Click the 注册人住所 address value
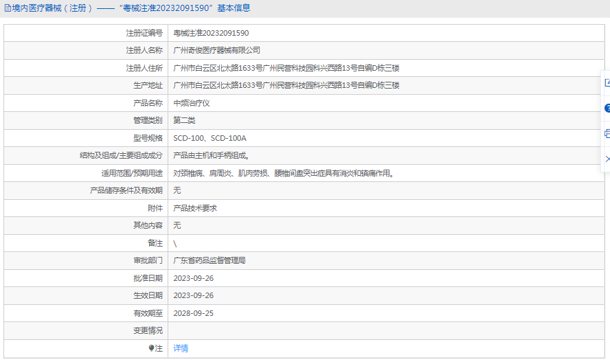 (286, 68)
